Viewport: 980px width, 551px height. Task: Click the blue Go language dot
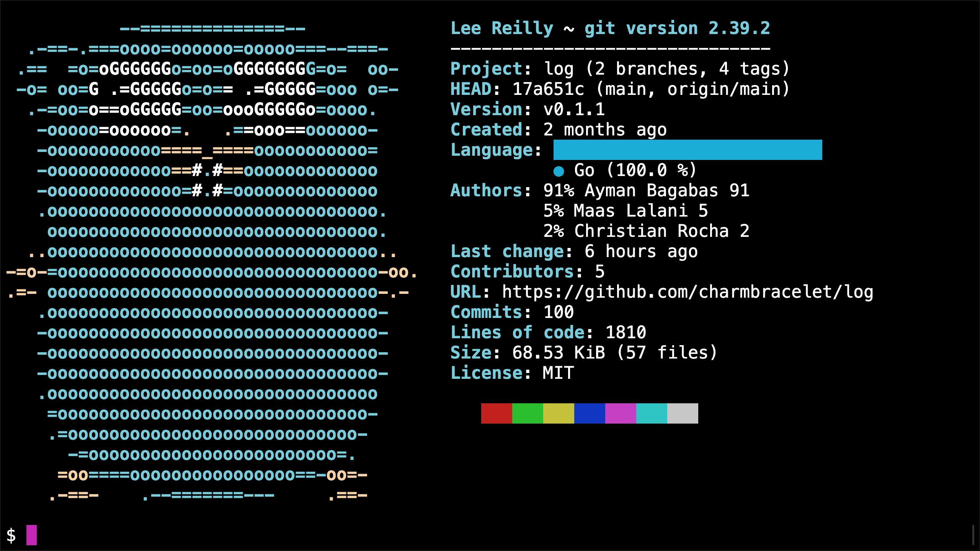[x=559, y=171]
